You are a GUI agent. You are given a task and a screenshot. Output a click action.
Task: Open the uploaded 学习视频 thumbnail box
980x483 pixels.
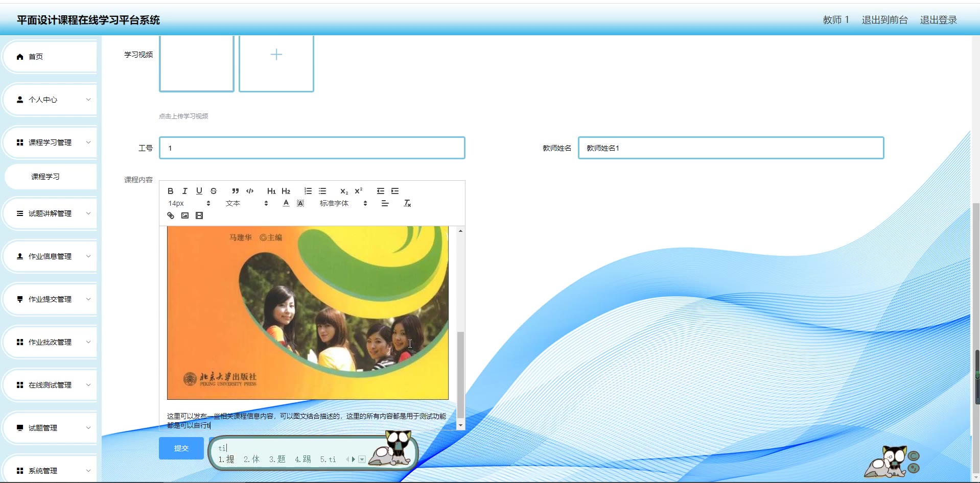tap(197, 63)
